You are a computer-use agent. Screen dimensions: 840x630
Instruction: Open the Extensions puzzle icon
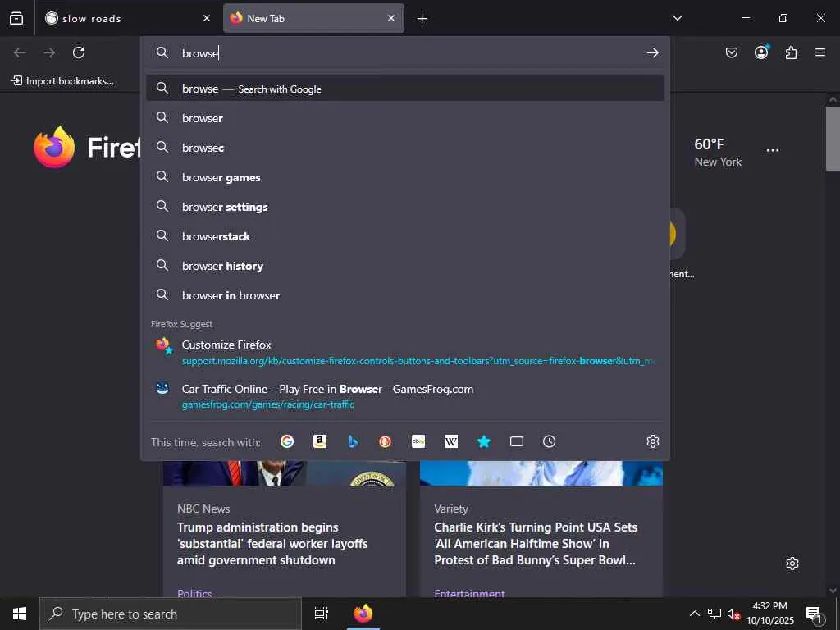(x=791, y=52)
